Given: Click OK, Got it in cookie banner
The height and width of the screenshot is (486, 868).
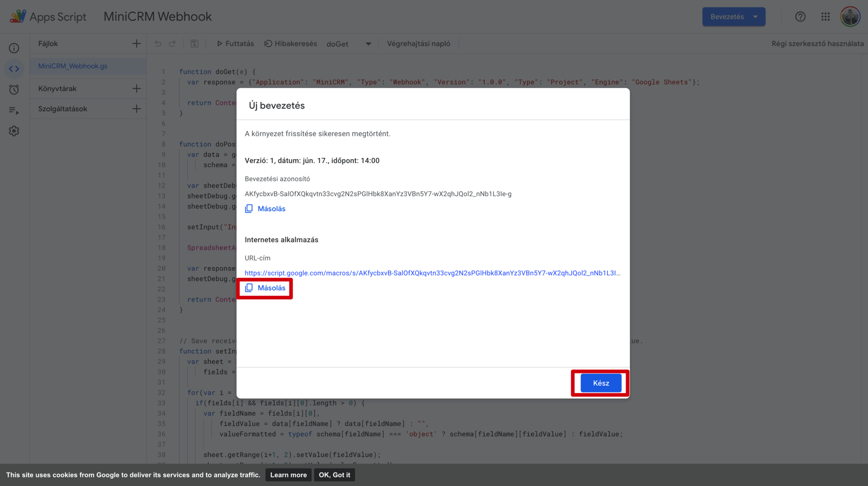Looking at the screenshot, I should (335, 475).
